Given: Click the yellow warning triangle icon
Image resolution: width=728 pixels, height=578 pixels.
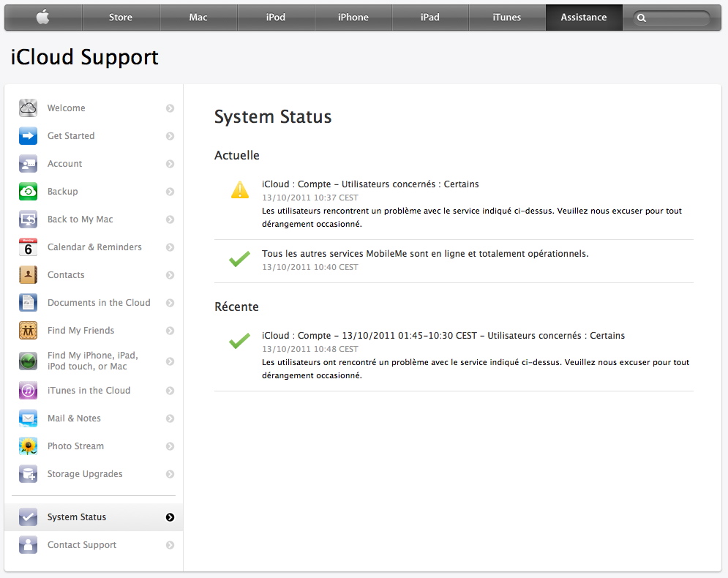Looking at the screenshot, I should coord(239,190).
